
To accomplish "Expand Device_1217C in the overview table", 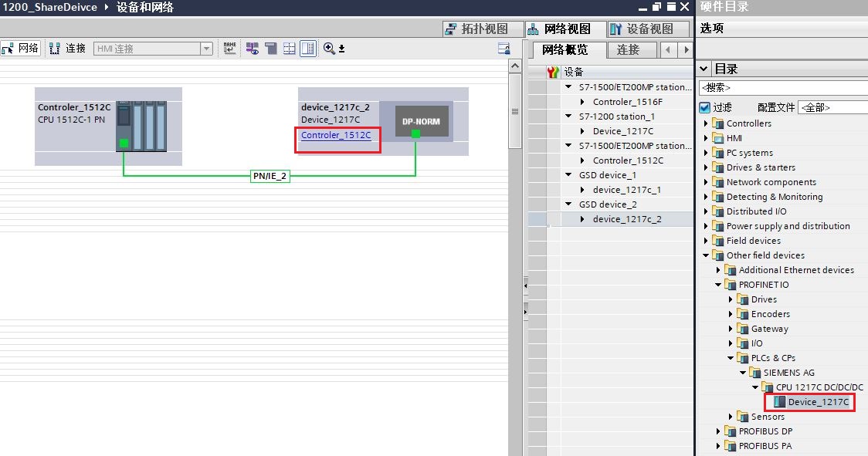I will coord(582,131).
